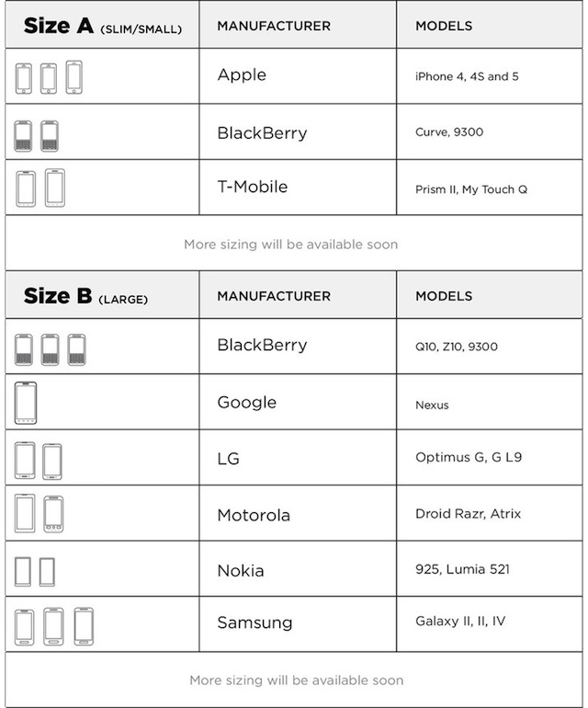
Task: Select the Size B (Large) header
Action: 85,296
